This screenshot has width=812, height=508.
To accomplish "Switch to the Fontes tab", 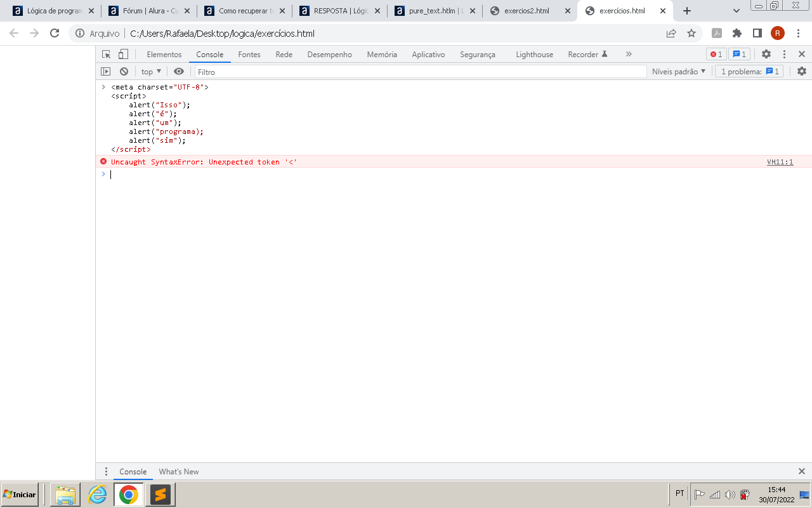I will click(249, 55).
